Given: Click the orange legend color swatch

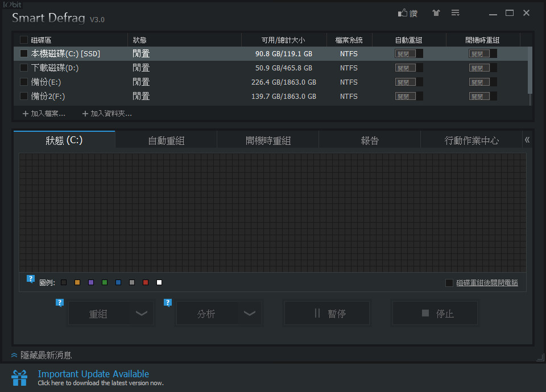Looking at the screenshot, I should coord(77,282).
